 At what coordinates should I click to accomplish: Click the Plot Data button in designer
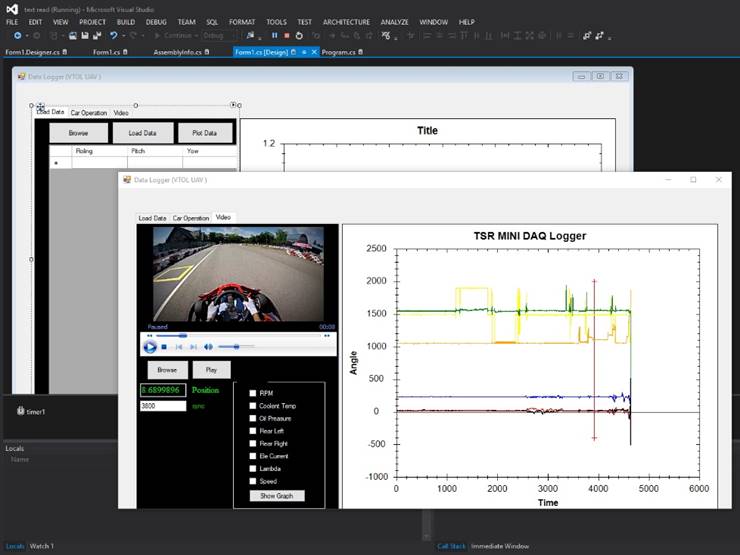pos(205,132)
